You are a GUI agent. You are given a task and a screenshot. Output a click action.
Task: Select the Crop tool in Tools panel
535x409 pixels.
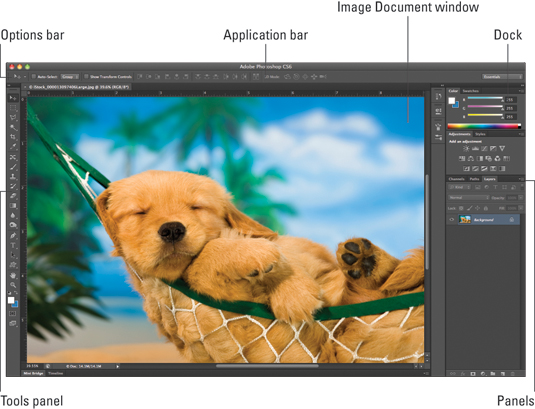tap(13, 137)
